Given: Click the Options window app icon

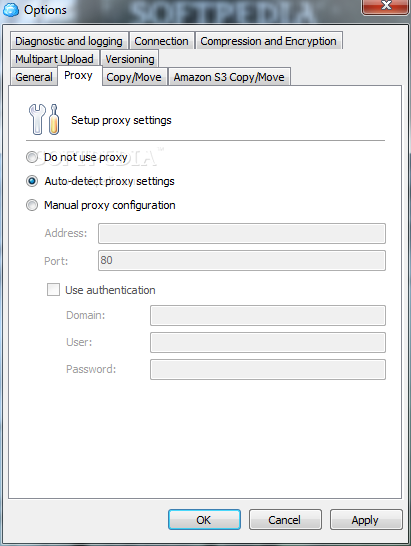Looking at the screenshot, I should 11,9.
